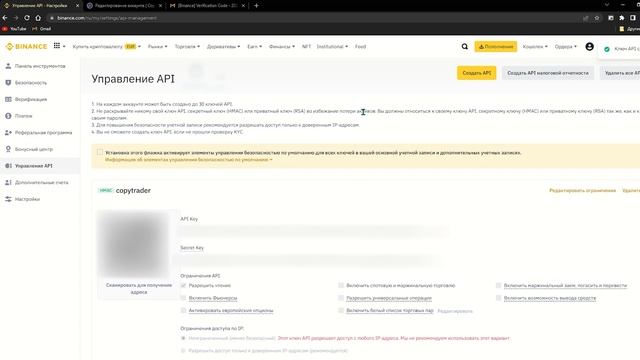This screenshot has height=360, width=640.
Task: Select Управление API in sidebar
Action: [x=40, y=166]
